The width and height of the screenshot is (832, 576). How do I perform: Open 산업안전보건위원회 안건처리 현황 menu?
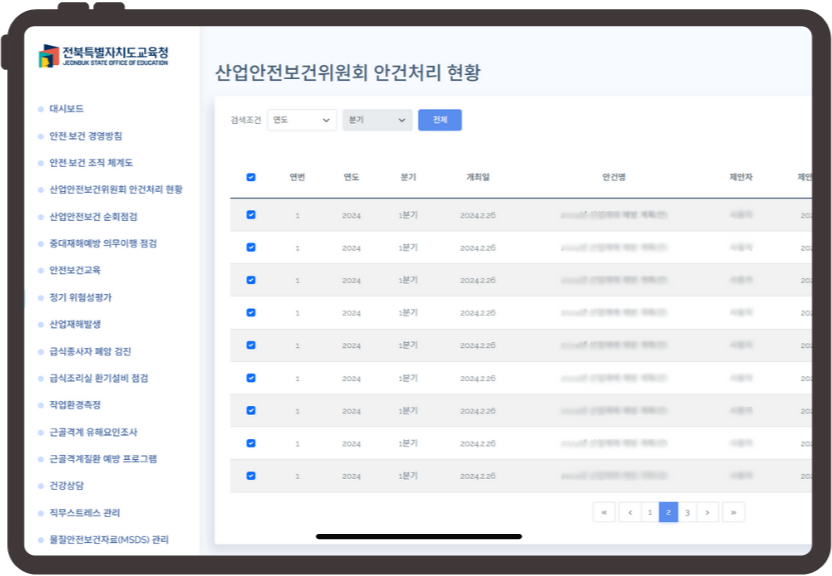point(116,190)
